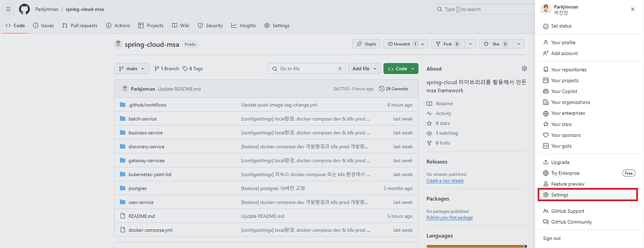Screen dimensions: 644x248
Task: Open the gateway-servicee folder
Action: [x=146, y=160]
